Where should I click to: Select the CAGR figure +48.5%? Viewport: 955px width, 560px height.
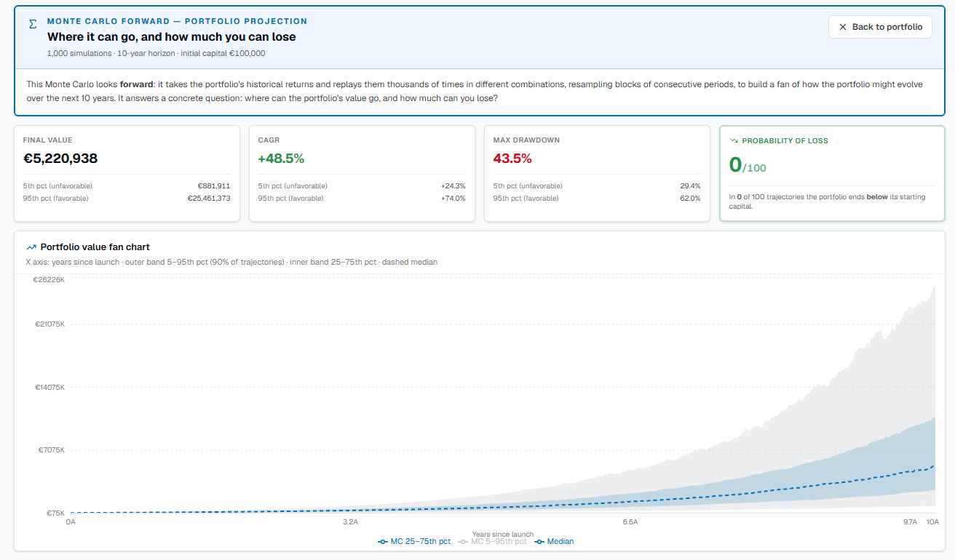point(281,159)
